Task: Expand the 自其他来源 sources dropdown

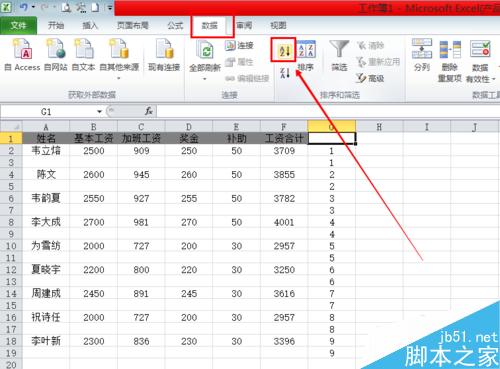Action: pos(119,79)
